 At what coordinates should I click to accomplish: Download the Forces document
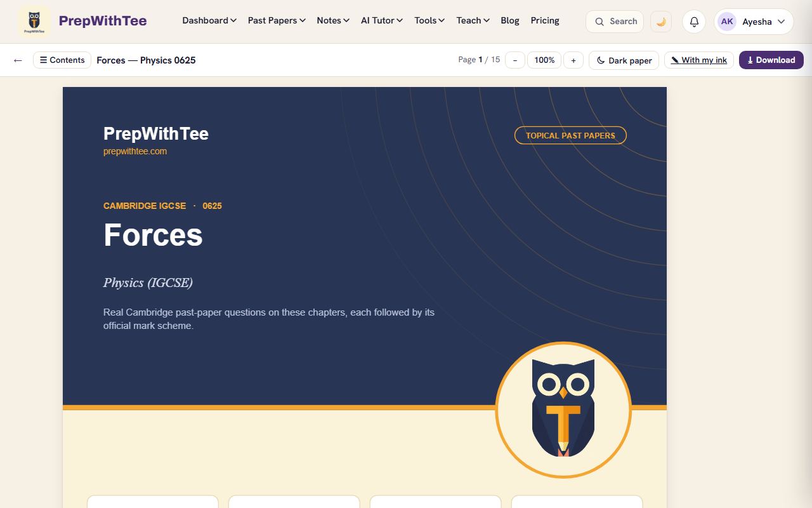(x=771, y=60)
